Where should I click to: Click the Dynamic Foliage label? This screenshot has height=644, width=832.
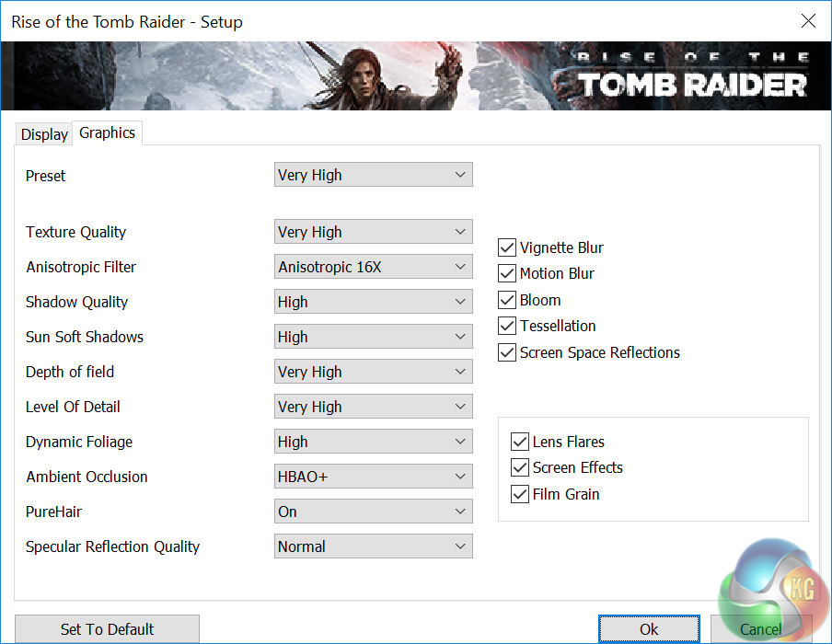[79, 442]
